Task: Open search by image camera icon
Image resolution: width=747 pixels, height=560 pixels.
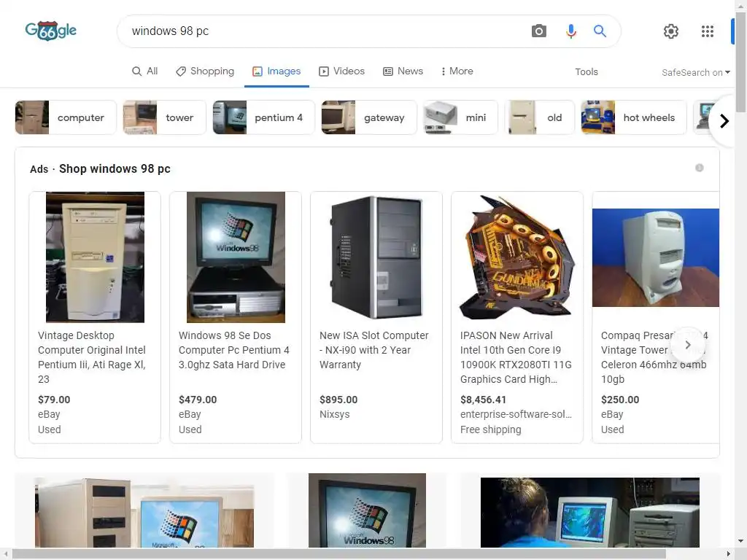Action: tap(539, 31)
